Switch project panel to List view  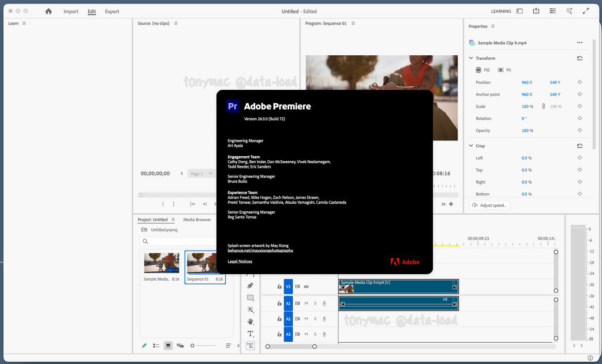pyautogui.click(x=156, y=346)
